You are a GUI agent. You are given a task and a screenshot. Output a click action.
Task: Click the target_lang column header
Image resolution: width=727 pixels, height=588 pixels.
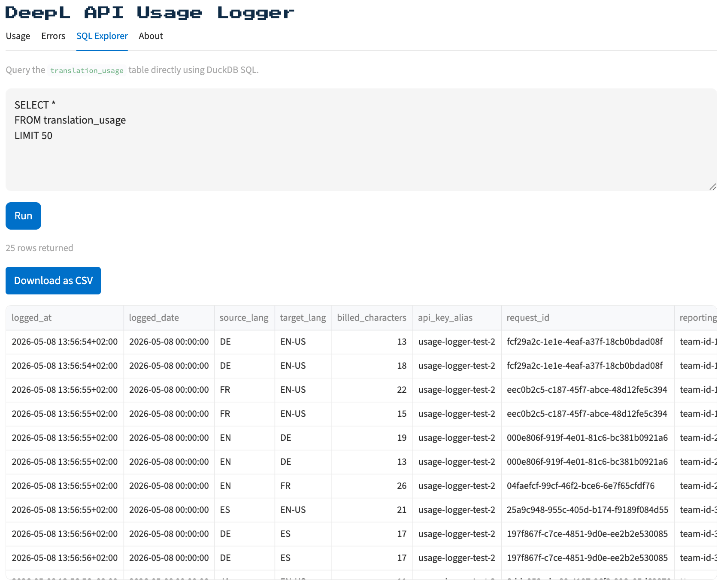303,318
